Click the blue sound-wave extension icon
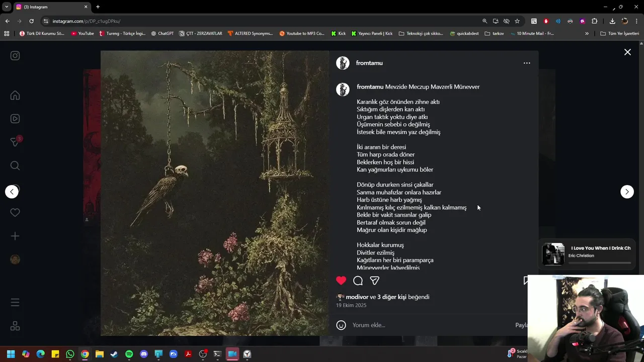The height and width of the screenshot is (362, 644). 558,21
